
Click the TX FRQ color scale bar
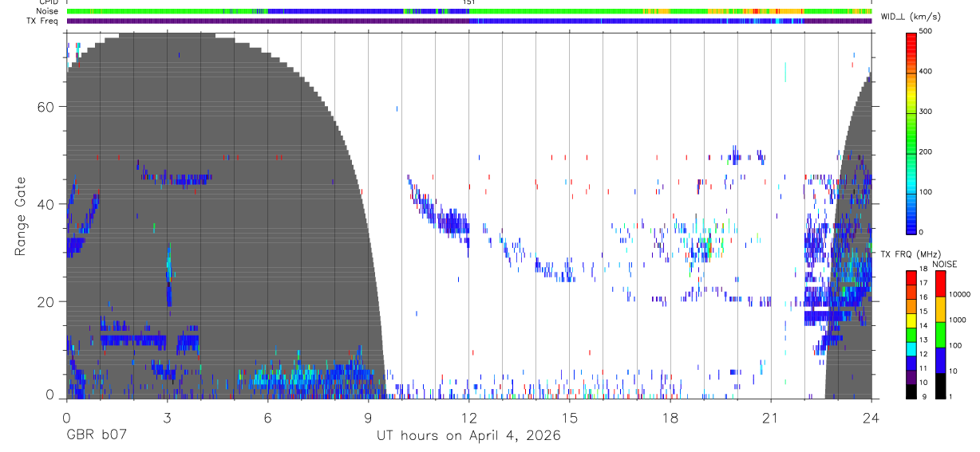point(911,334)
